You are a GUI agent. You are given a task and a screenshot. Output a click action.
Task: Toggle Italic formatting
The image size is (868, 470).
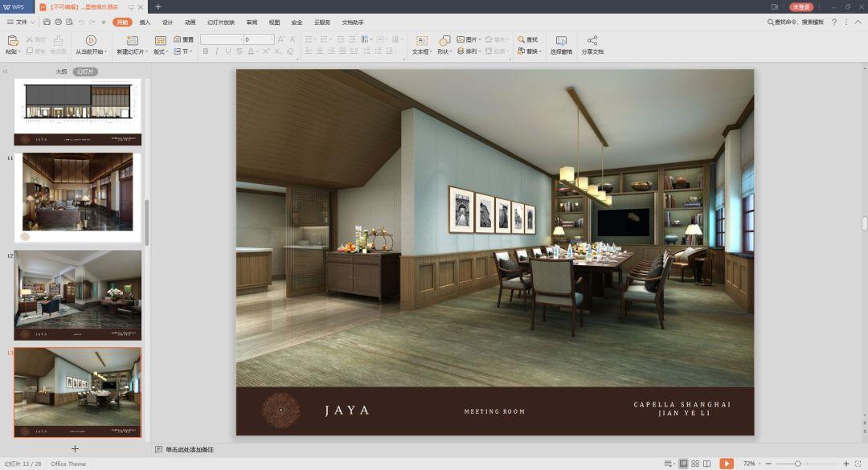[216, 51]
